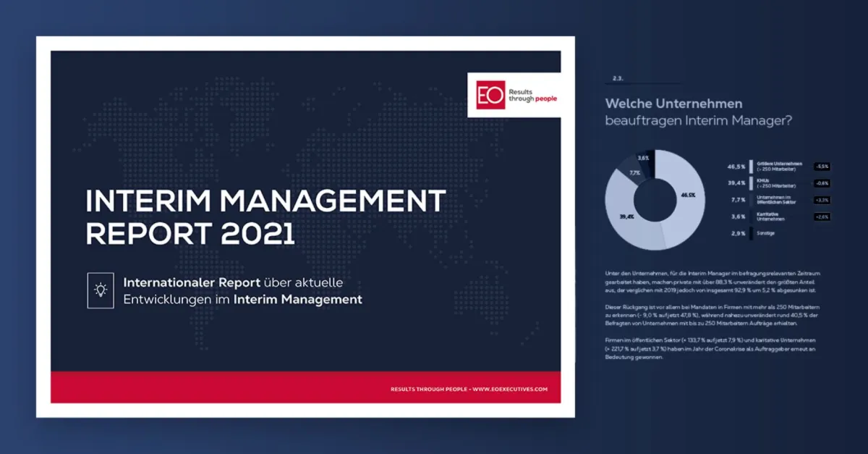Expand the +3,3% badge next to öffentlicher Sektor
Viewport: 868px width, 454px height.
822,200
